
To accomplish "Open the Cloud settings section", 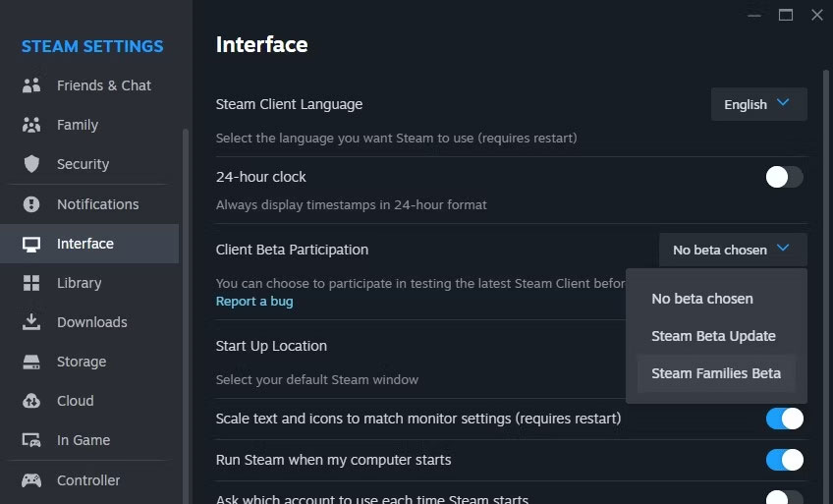I will click(76, 401).
